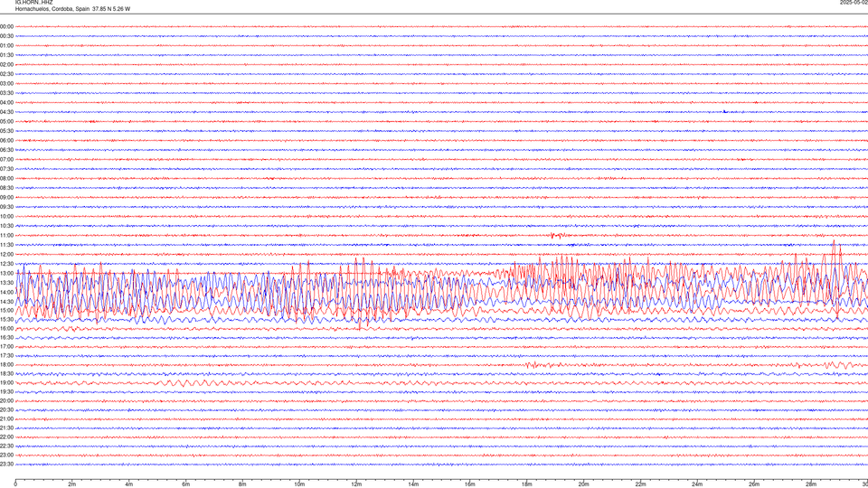Click the 21:30 row label

[x=6, y=427]
